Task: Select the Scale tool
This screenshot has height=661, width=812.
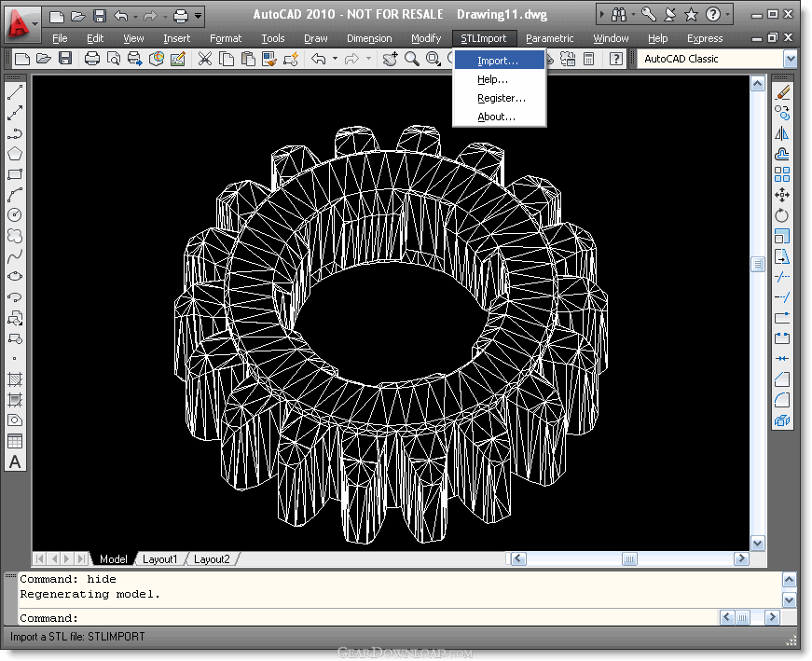Action: [x=782, y=236]
